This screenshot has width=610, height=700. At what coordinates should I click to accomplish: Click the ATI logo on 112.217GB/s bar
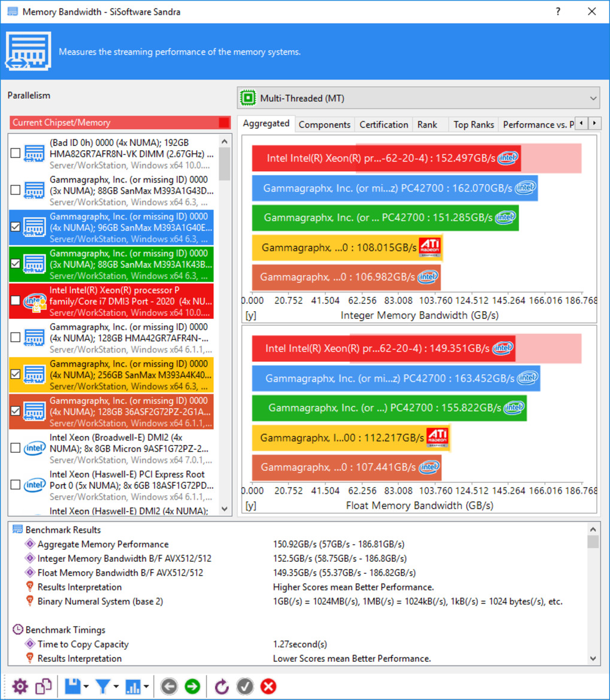click(x=437, y=437)
